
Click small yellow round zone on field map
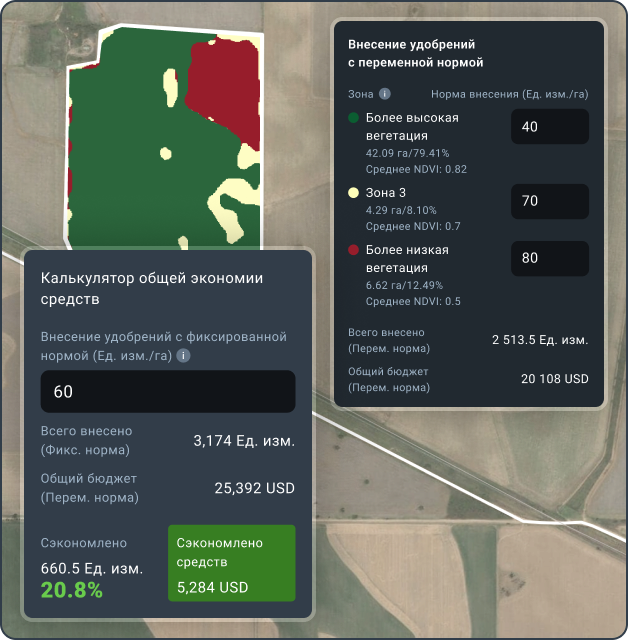point(166,153)
